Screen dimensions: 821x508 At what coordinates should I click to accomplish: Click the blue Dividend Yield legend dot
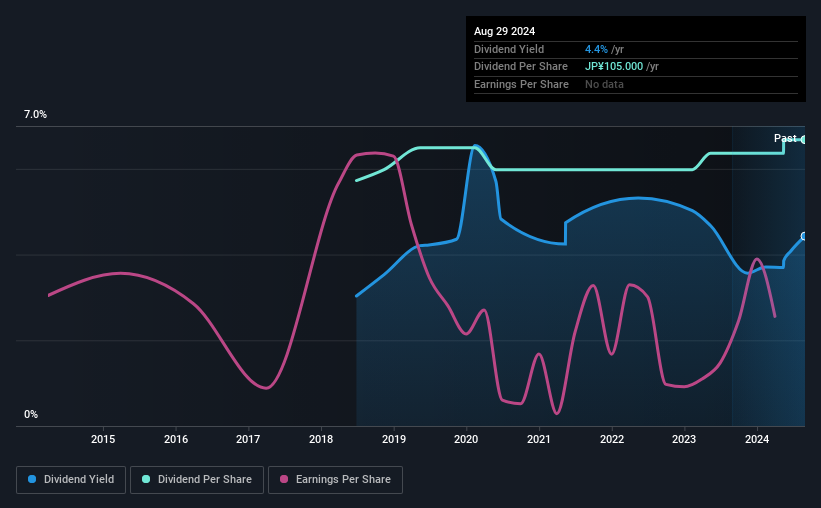click(32, 479)
